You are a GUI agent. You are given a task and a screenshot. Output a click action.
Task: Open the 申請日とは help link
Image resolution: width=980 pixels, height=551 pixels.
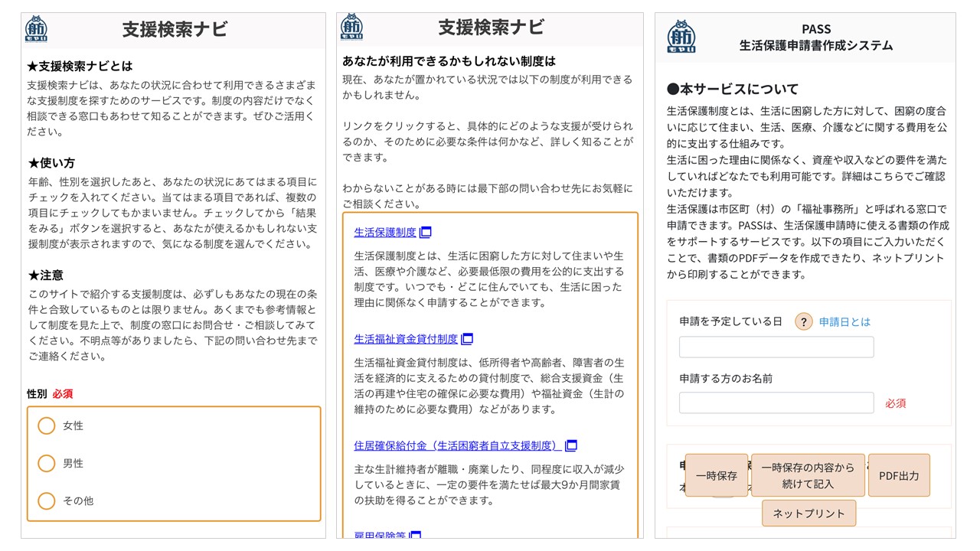coord(844,322)
